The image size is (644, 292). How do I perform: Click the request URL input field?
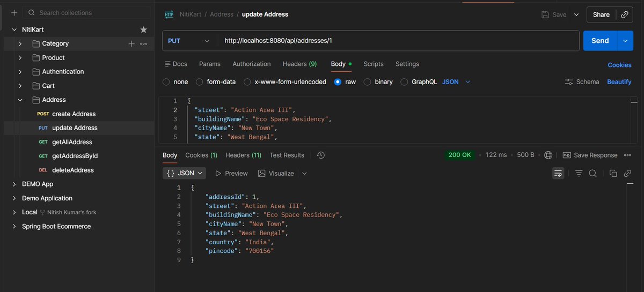398,41
